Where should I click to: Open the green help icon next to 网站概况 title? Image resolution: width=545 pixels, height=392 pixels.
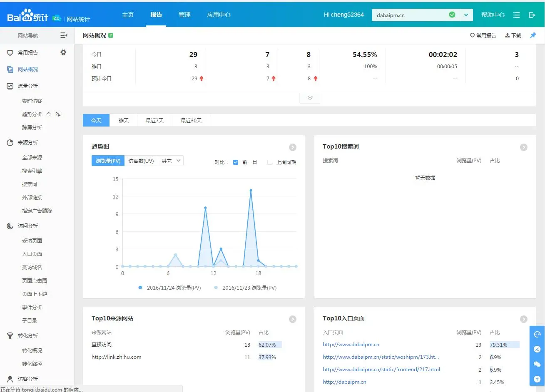coord(111,35)
